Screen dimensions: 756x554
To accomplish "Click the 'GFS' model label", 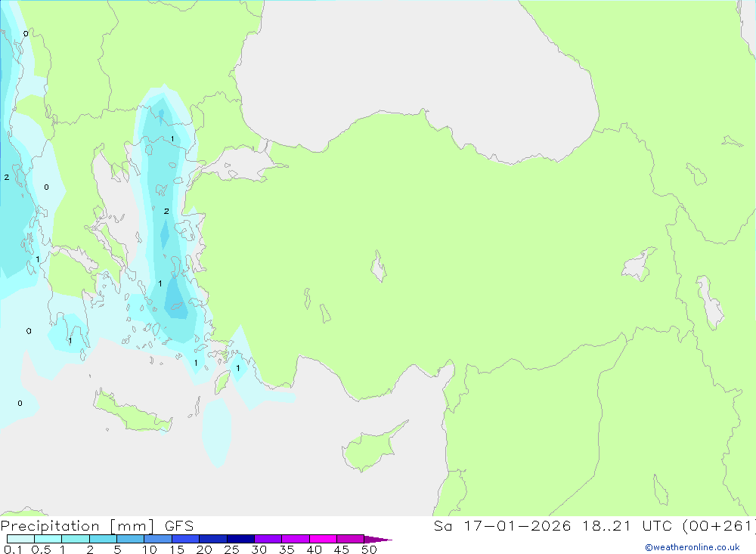I will (x=179, y=526).
